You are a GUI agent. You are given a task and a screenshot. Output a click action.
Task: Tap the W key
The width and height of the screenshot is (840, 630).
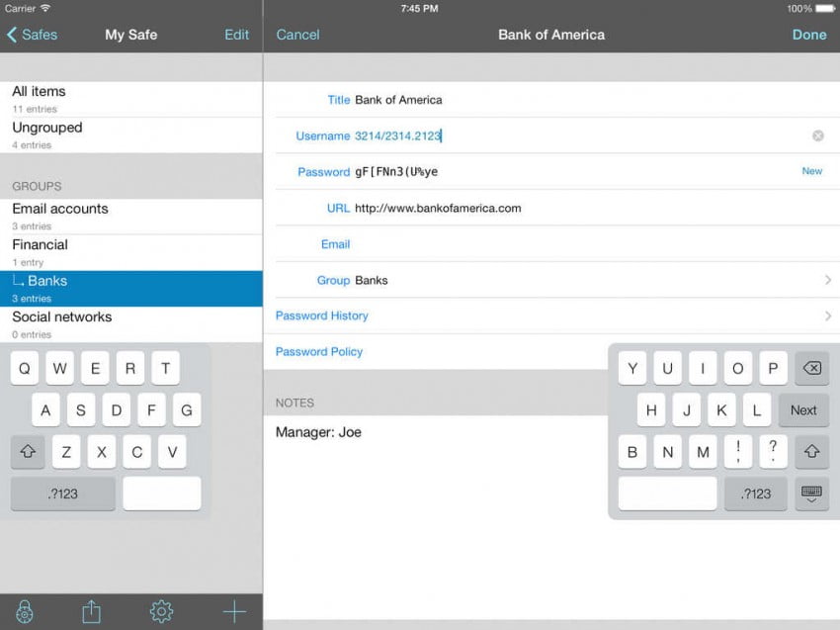coord(59,368)
